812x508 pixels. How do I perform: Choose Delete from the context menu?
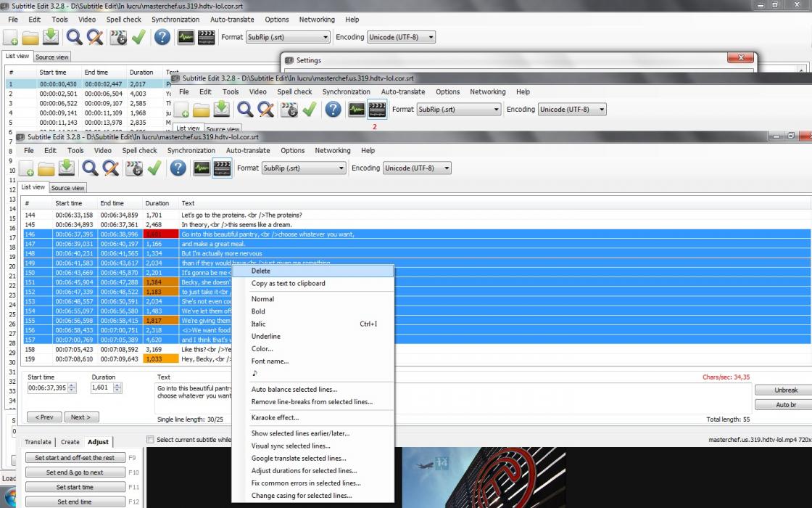[260, 271]
